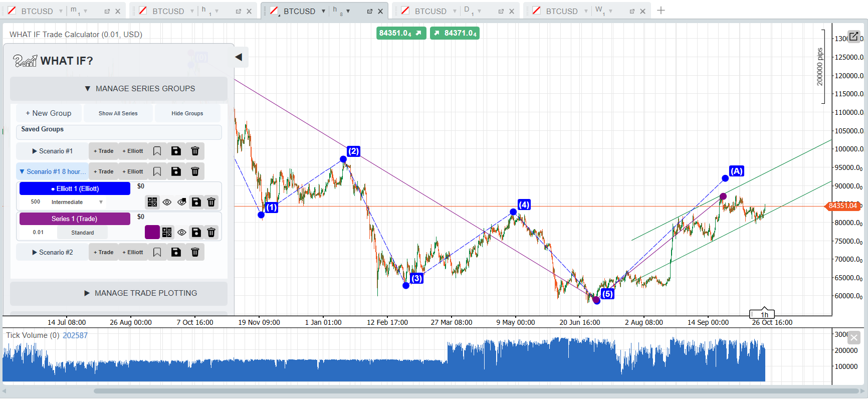Image resolution: width=868 pixels, height=399 pixels.
Task: Add Elliott to Scenario #2
Action: (x=133, y=252)
